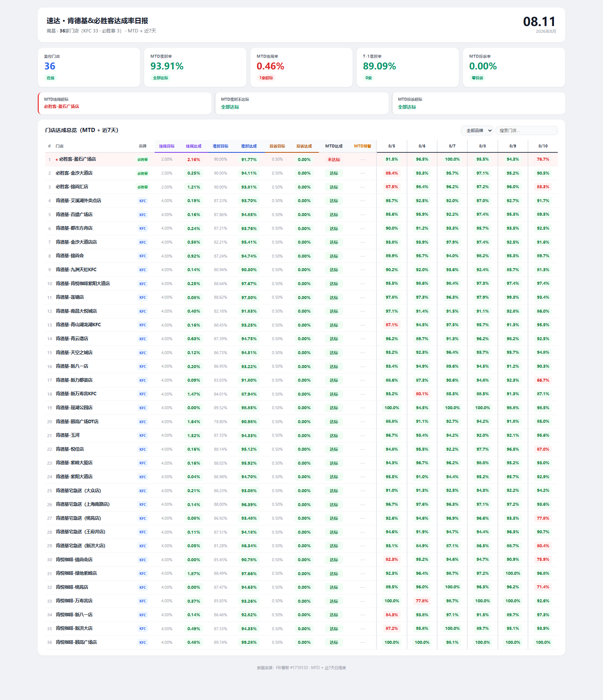Click the 96.39% on-time value for 上海南路店

pyautogui.click(x=249, y=505)
